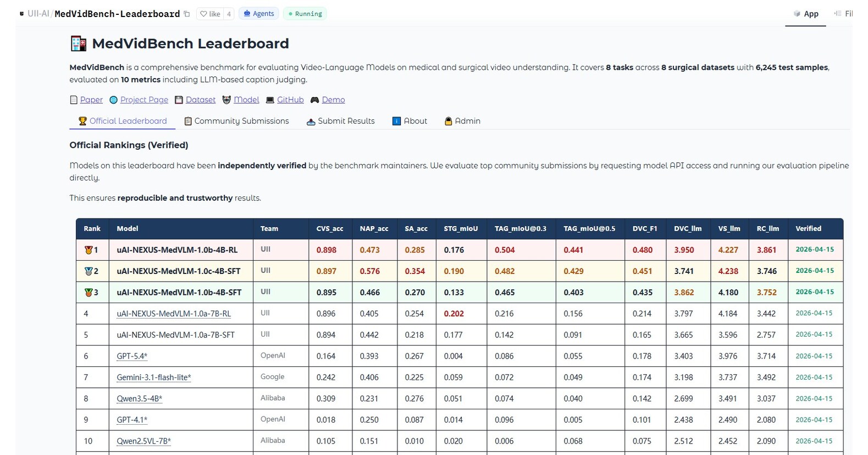Screen dimensions: 868x455
Task: Switch to the Submit Results tab
Action: click(x=340, y=121)
